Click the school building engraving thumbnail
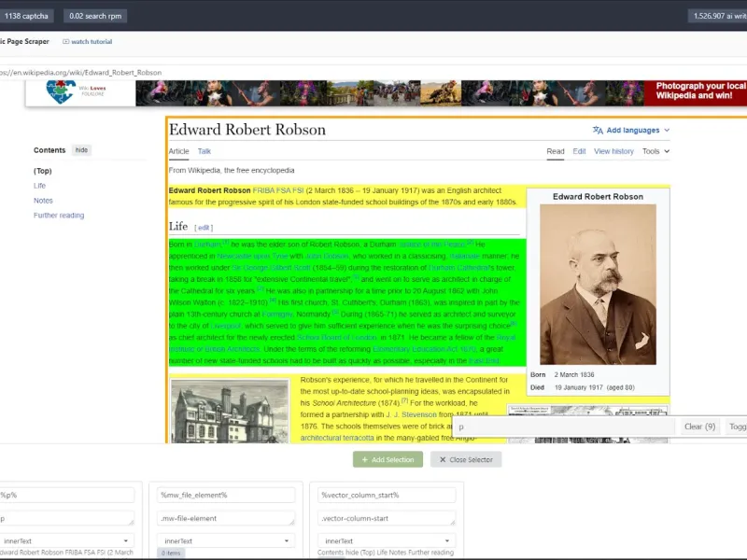 point(230,412)
